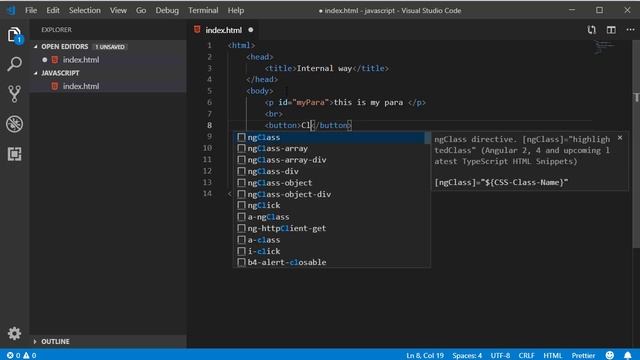Image resolution: width=640 pixels, height=360 pixels.
Task: Click the snippet icon beside ngClass-array
Action: click(x=241, y=148)
